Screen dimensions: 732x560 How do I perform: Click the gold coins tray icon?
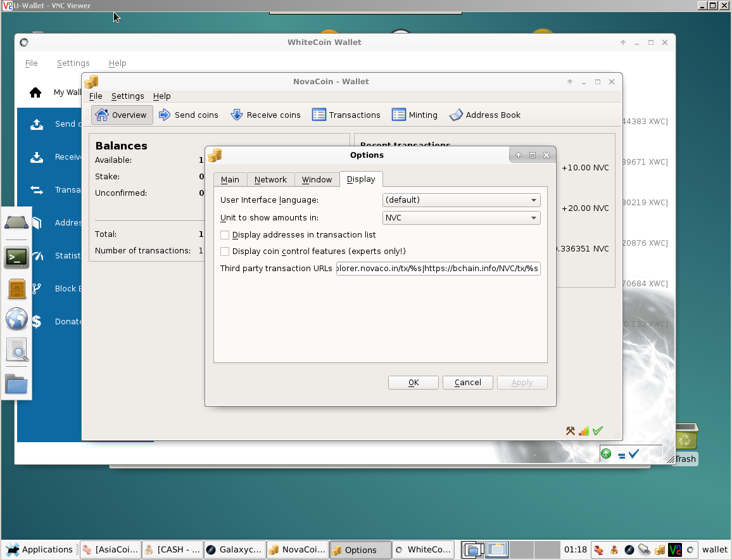[660, 550]
